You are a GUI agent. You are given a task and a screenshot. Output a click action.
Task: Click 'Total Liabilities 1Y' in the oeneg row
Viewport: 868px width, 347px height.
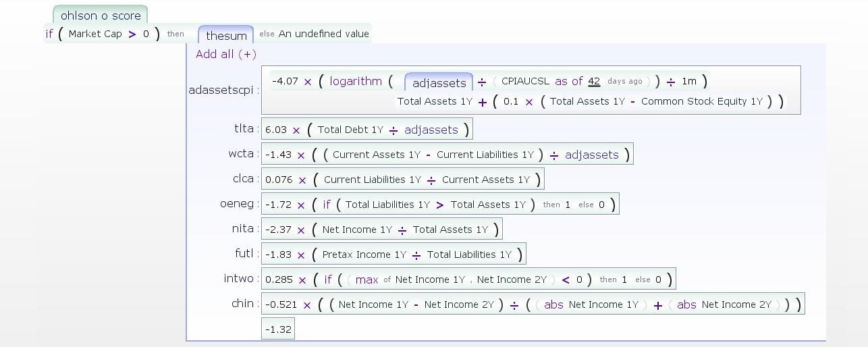pyautogui.click(x=387, y=205)
